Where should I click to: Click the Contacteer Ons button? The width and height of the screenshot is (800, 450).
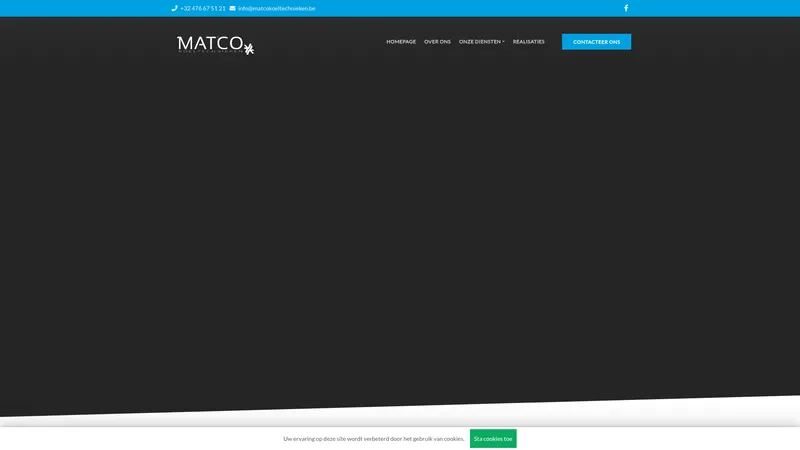click(x=596, y=42)
